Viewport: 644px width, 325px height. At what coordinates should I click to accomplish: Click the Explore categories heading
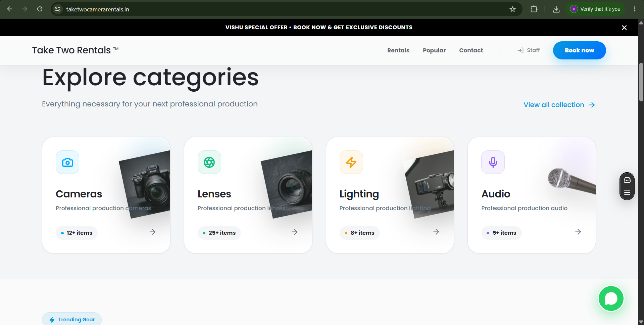(x=150, y=78)
